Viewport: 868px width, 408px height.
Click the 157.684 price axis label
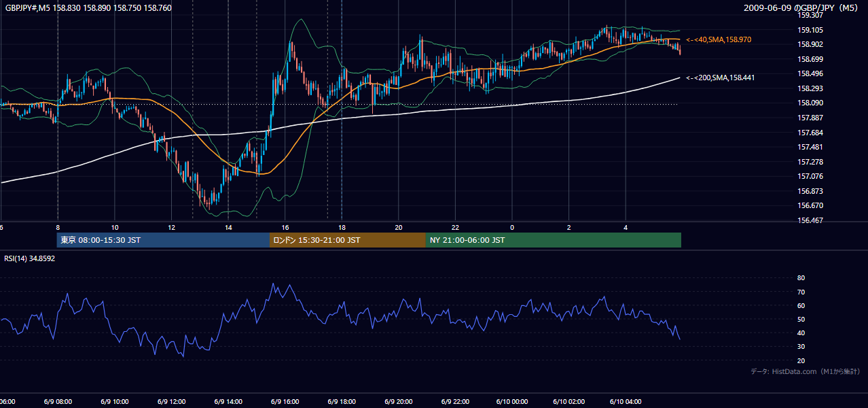coord(811,133)
